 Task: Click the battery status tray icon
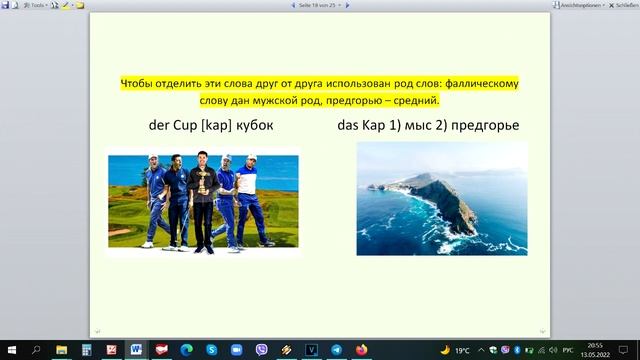529,350
